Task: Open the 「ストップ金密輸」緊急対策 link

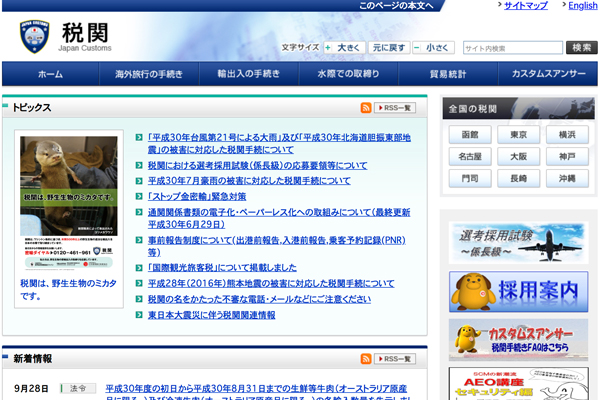Action: click(197, 196)
